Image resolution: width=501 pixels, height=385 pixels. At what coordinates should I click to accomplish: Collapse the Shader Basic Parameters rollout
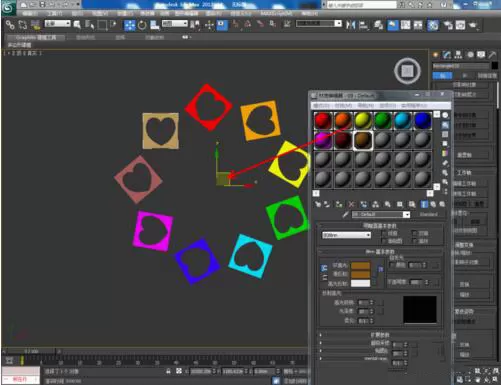(380, 226)
